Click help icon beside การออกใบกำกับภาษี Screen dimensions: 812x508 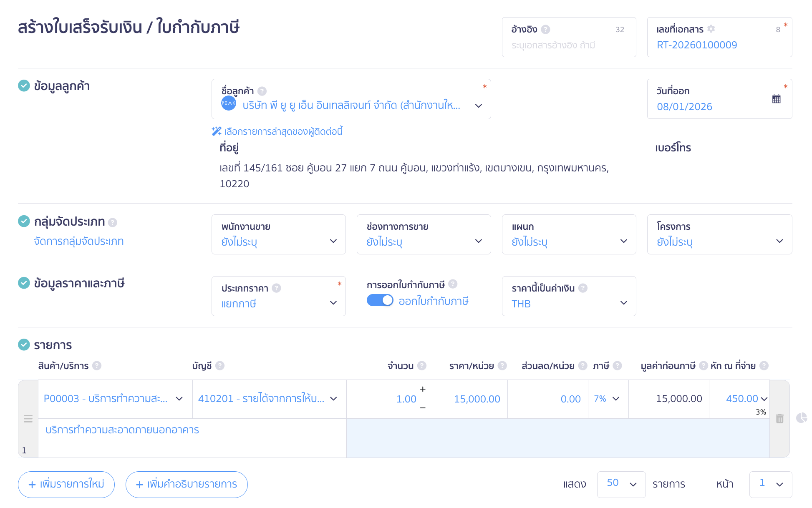point(453,284)
